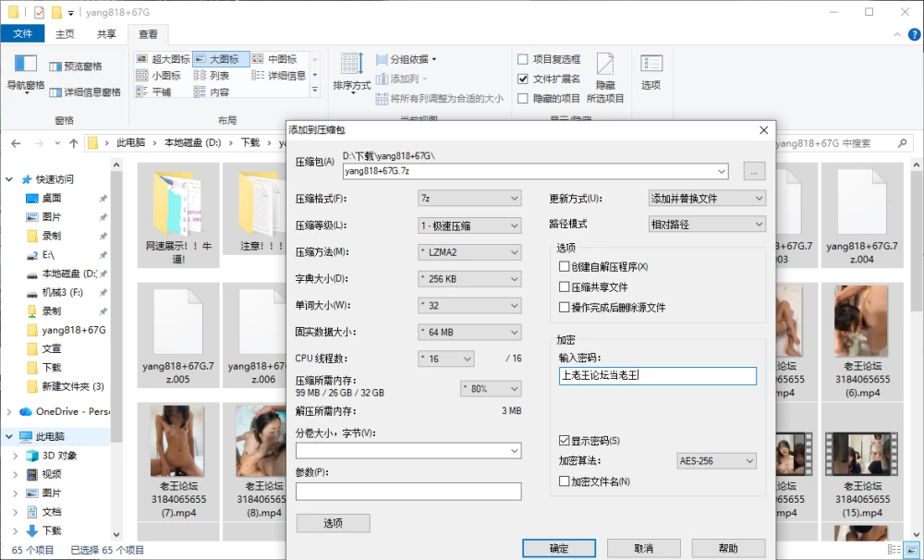
Task: Open Folder Options (选项) in ribbon
Action: [x=650, y=72]
